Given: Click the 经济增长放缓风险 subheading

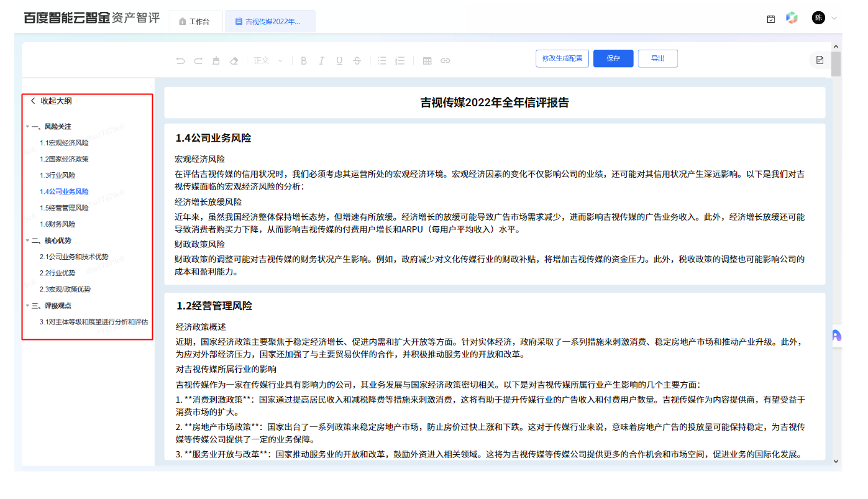Looking at the screenshot, I should (x=208, y=202).
